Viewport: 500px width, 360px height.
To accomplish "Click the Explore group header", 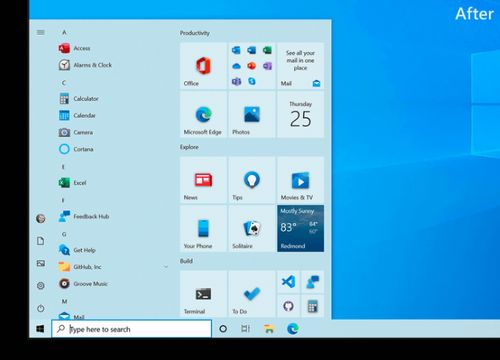I will click(x=189, y=147).
